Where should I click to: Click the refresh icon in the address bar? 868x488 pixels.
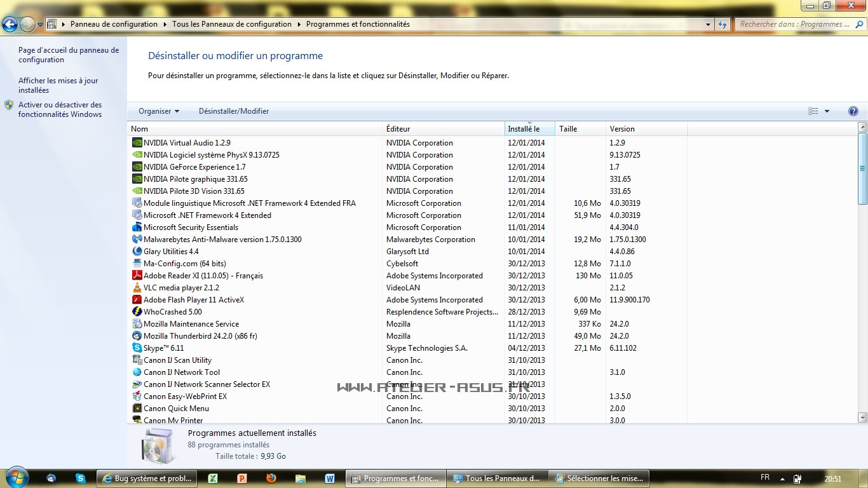(723, 24)
